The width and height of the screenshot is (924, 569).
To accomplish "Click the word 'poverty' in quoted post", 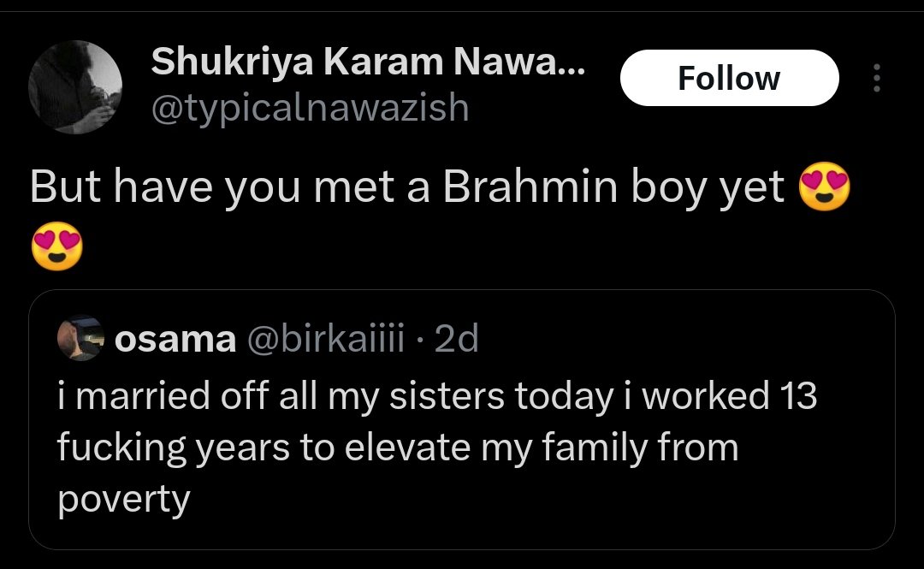I will (x=123, y=499).
